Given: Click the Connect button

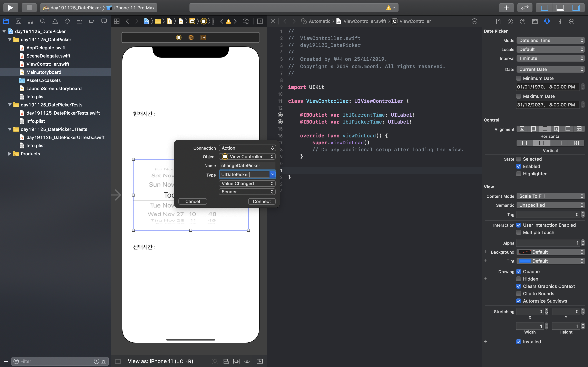Looking at the screenshot, I should (262, 201).
